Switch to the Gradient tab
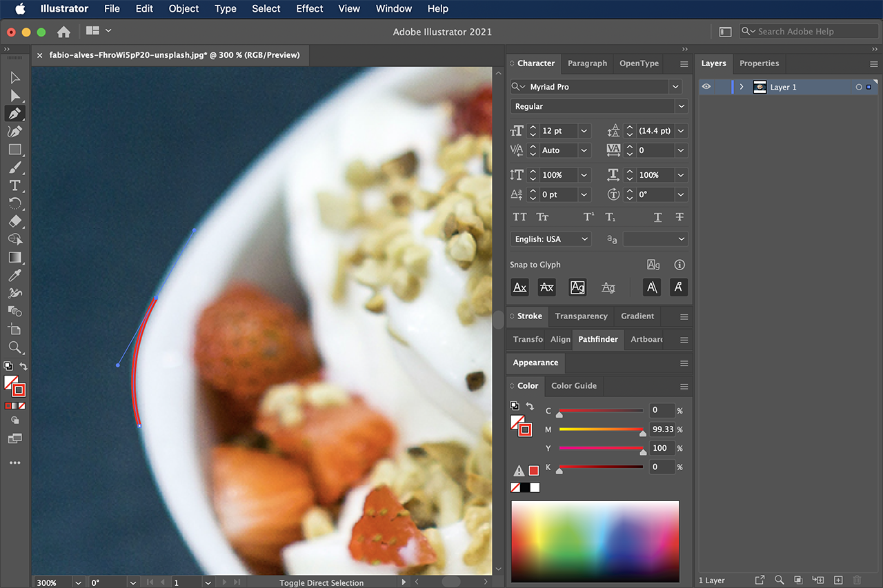Screen dimensions: 883x588 (637, 316)
